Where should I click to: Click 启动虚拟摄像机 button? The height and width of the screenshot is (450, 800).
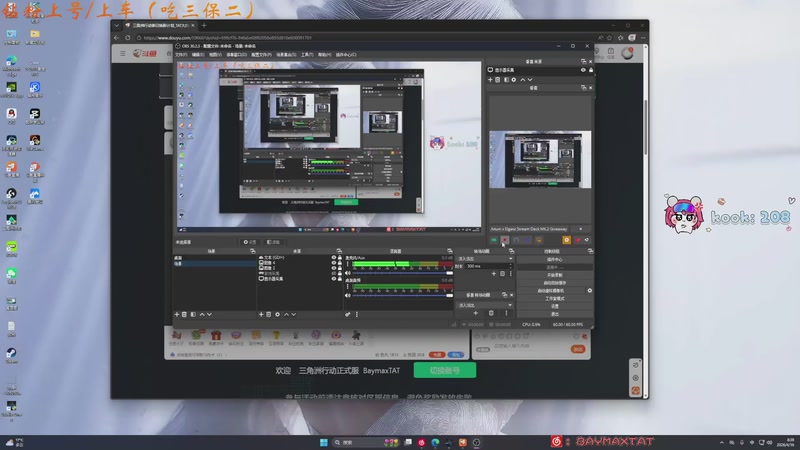[x=551, y=290]
